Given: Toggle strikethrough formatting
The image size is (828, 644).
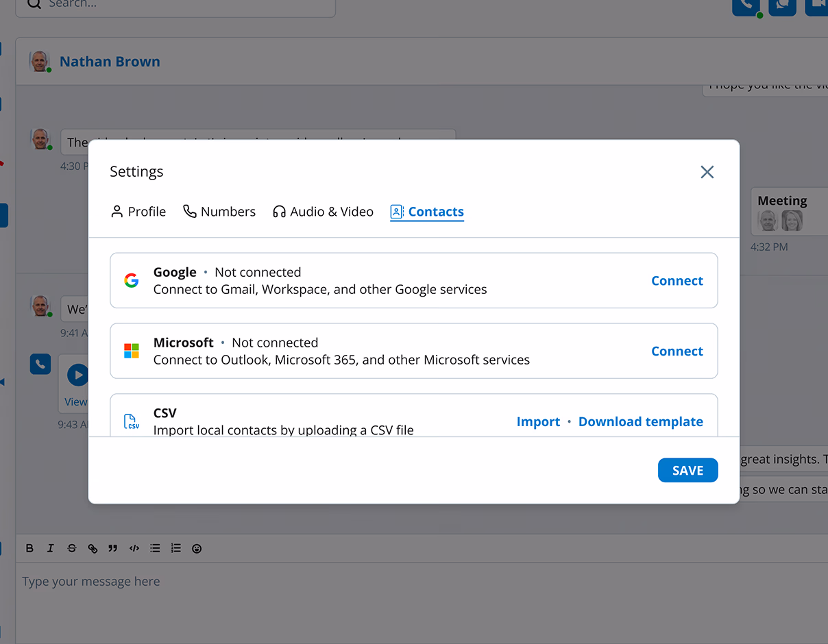Looking at the screenshot, I should [71, 548].
